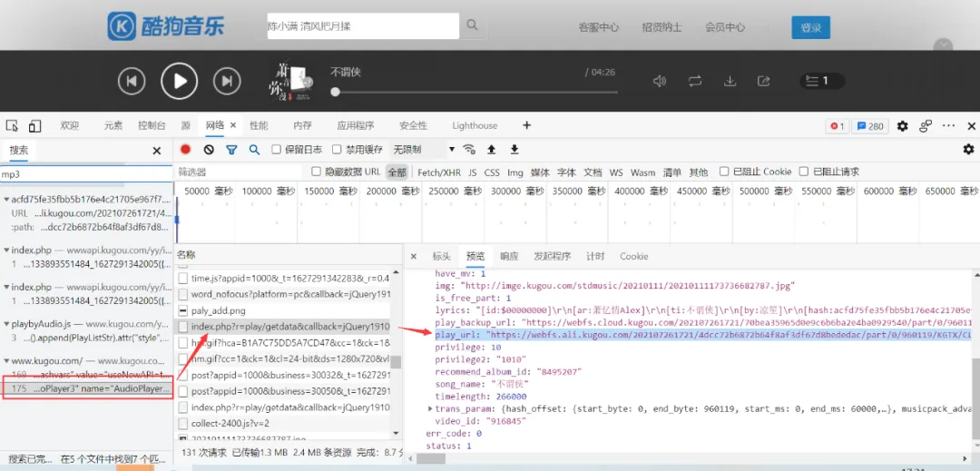Export HAR file with download arrow
980x471 pixels.
click(514, 150)
